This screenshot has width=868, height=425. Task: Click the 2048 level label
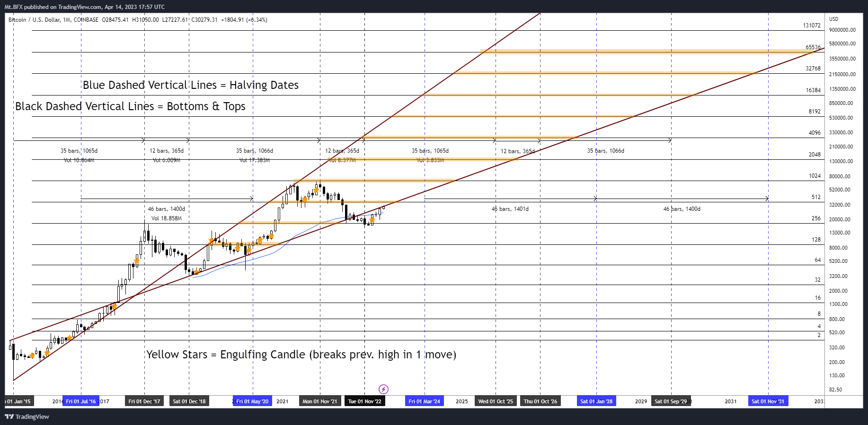coord(815,155)
